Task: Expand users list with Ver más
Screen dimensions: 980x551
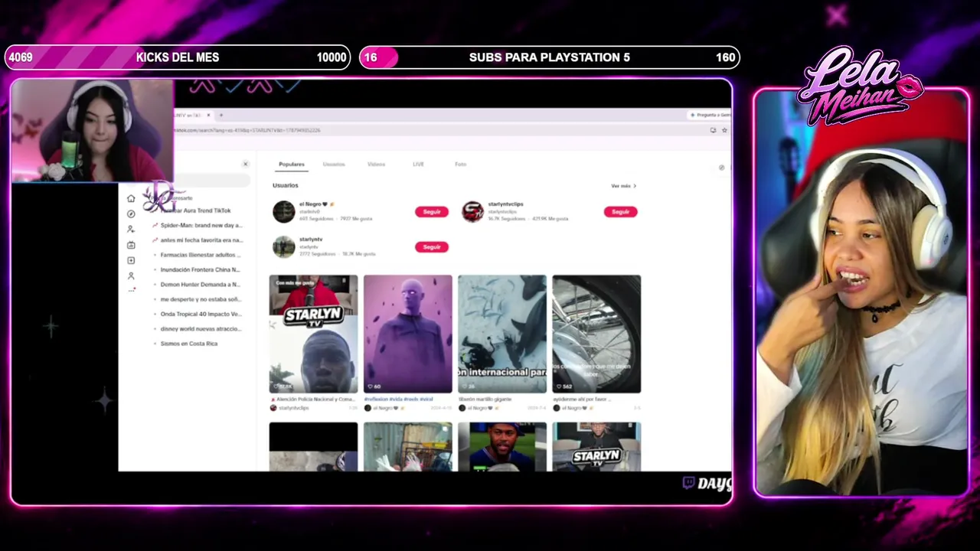Action: pyautogui.click(x=623, y=186)
